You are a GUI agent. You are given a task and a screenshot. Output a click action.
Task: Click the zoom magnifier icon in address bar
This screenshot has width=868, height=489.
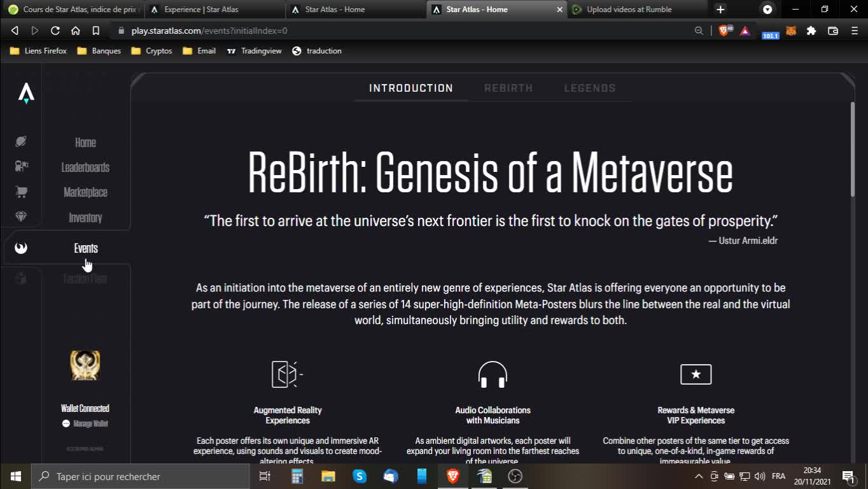click(699, 31)
